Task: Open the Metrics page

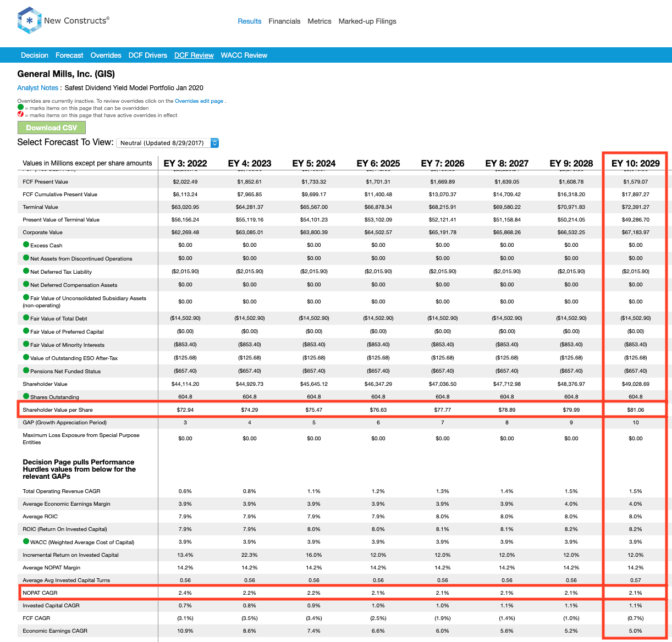Action: point(320,21)
